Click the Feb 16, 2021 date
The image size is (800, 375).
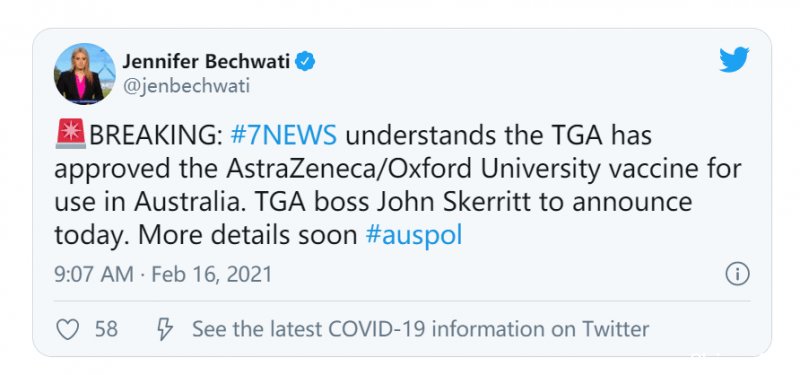coord(212,275)
